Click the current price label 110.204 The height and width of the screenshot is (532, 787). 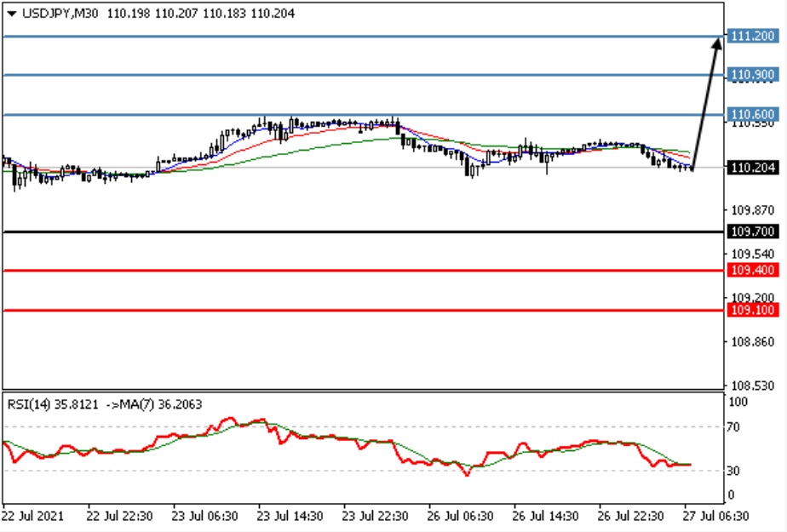(x=752, y=168)
